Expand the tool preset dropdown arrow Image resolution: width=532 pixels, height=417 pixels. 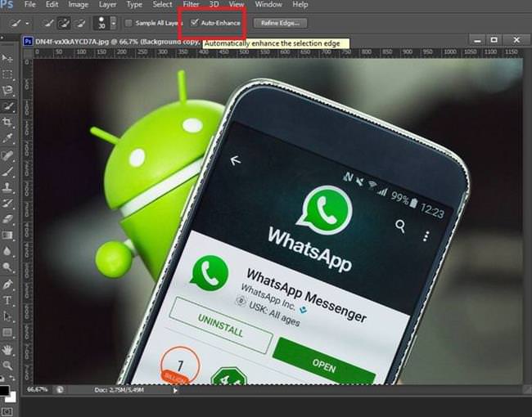click(x=27, y=24)
